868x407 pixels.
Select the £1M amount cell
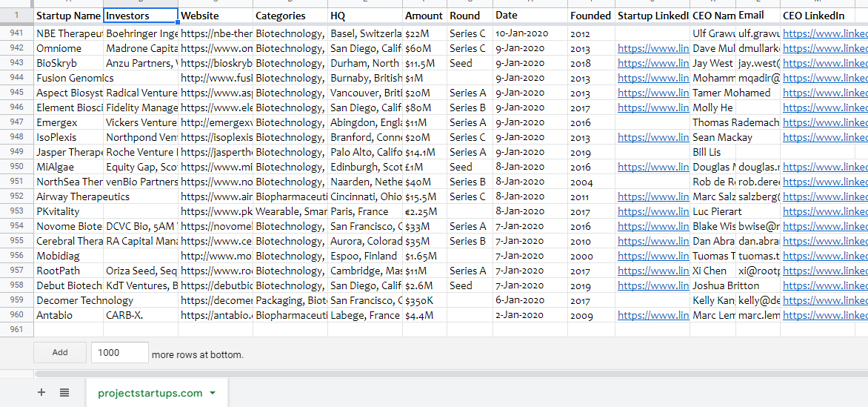click(x=424, y=167)
